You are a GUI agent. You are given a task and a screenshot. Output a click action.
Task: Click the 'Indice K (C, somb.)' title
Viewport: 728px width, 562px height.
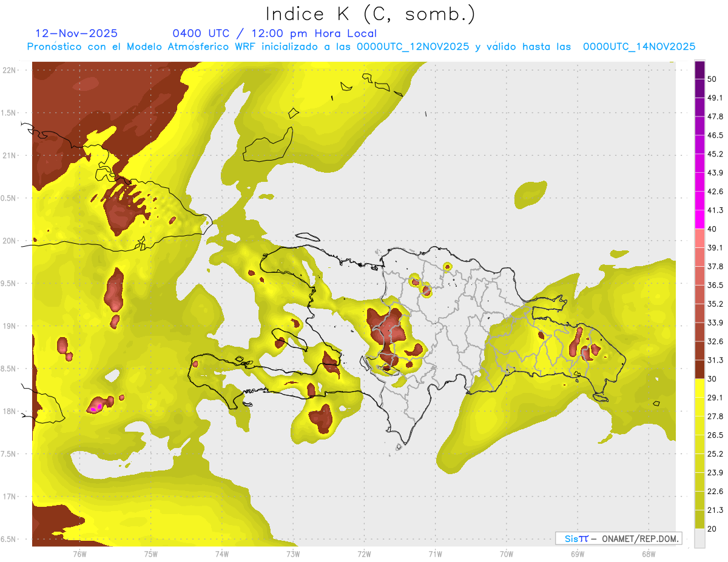[371, 15]
